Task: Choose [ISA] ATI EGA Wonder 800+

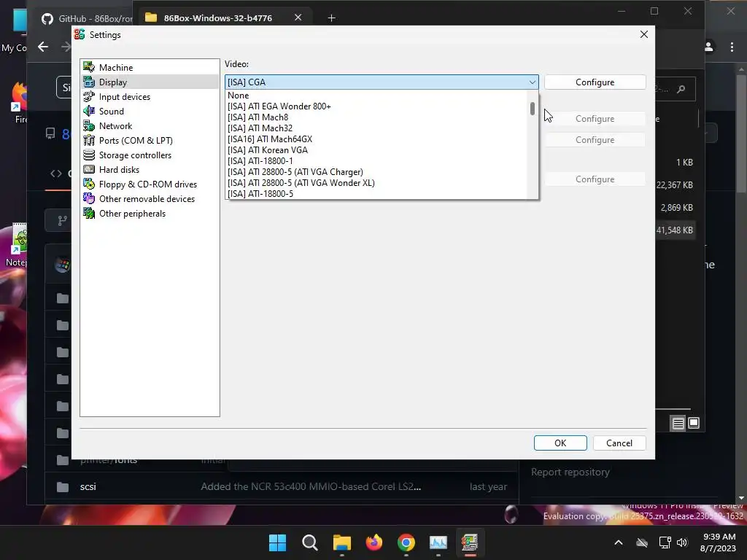Action: point(376,106)
